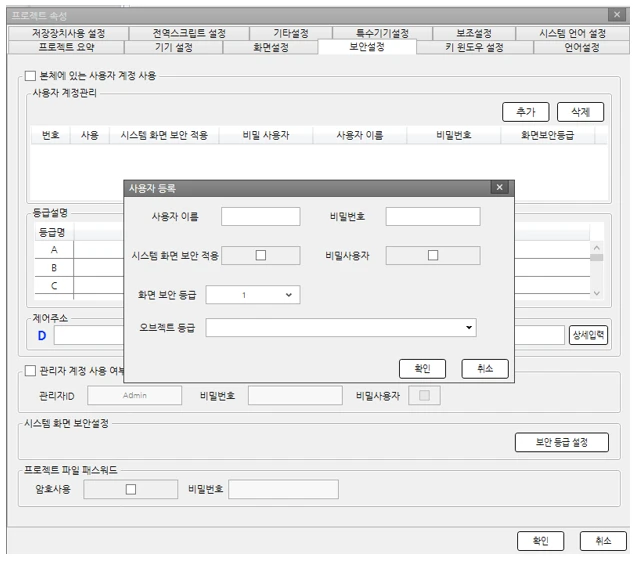Image resolution: width=637 pixels, height=561 pixels.
Task: Click project file 비밀번호 input field
Action: pyautogui.click(x=284, y=489)
